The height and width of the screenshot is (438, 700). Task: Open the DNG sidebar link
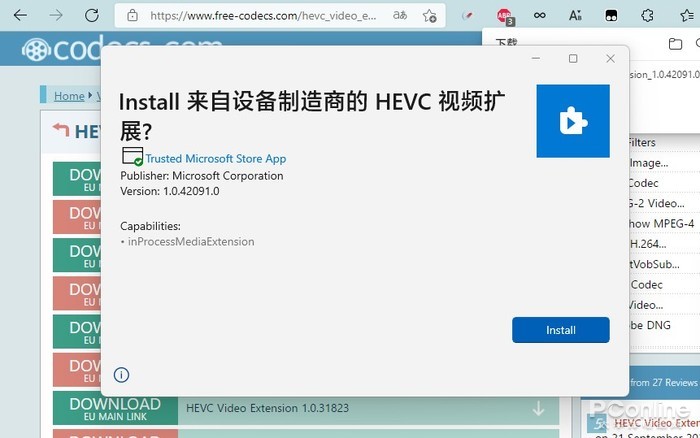(650, 325)
